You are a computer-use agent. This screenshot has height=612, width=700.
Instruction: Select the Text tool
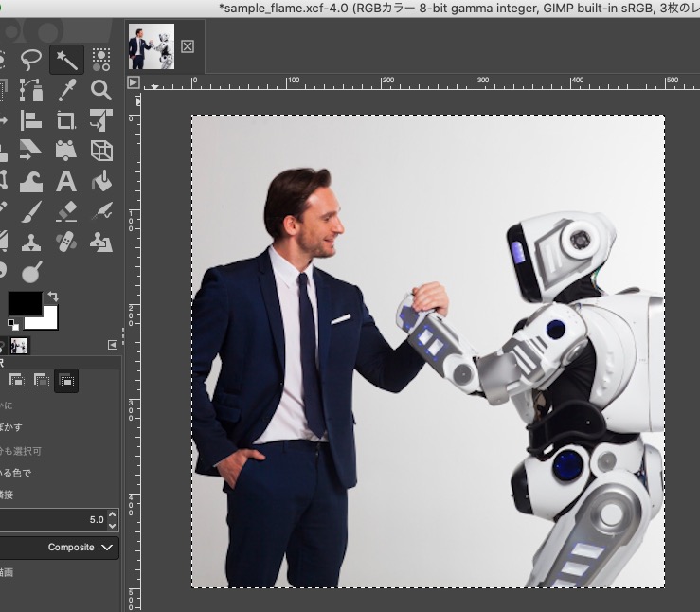[66, 181]
